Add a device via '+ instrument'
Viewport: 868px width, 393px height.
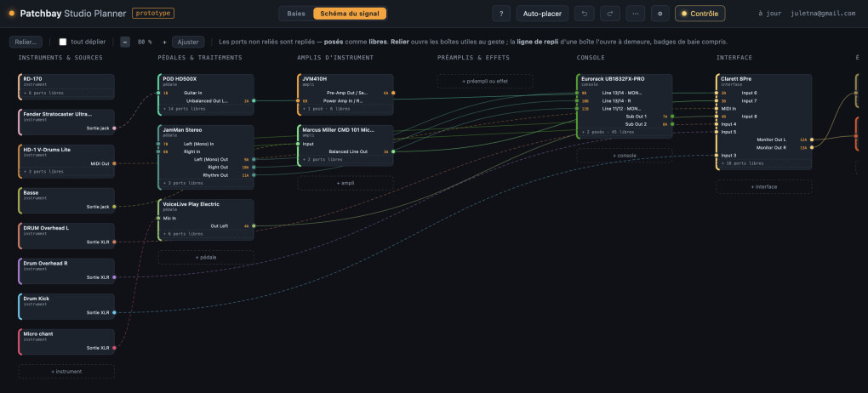(x=66, y=372)
